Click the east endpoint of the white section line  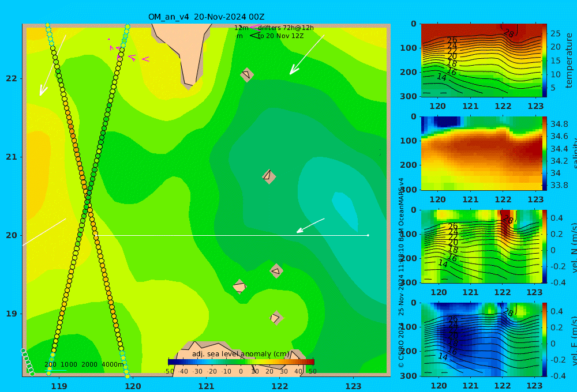(368, 235)
